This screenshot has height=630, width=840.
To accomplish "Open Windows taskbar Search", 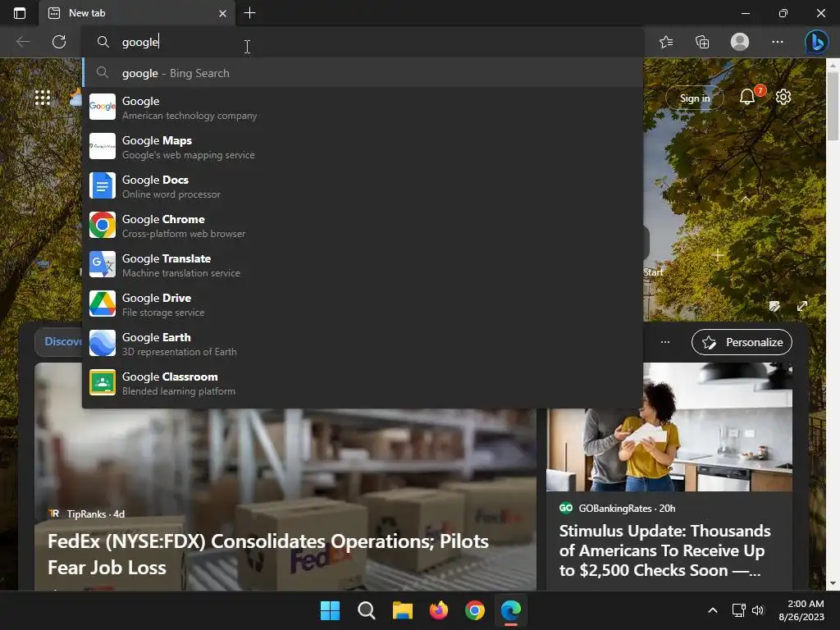I will 367,610.
